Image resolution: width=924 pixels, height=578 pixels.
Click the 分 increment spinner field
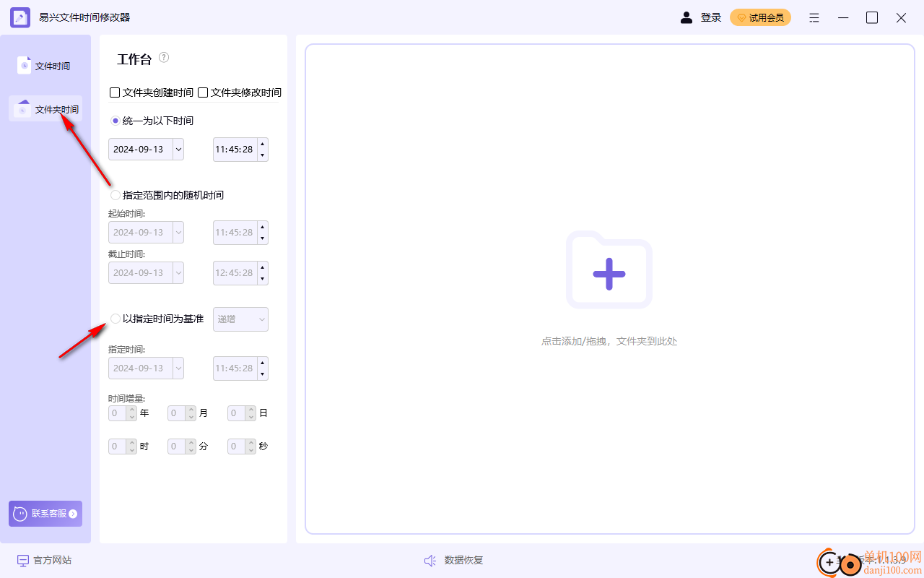182,447
